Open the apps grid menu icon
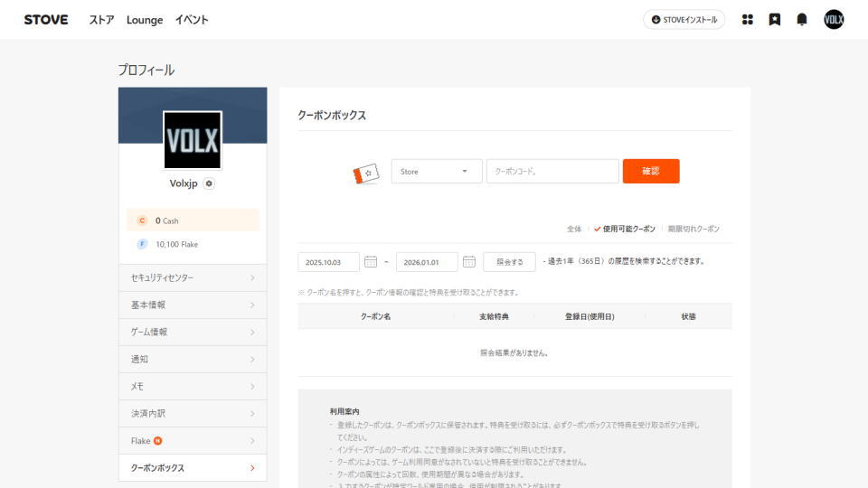Viewport: 868px width, 488px height. (x=748, y=20)
